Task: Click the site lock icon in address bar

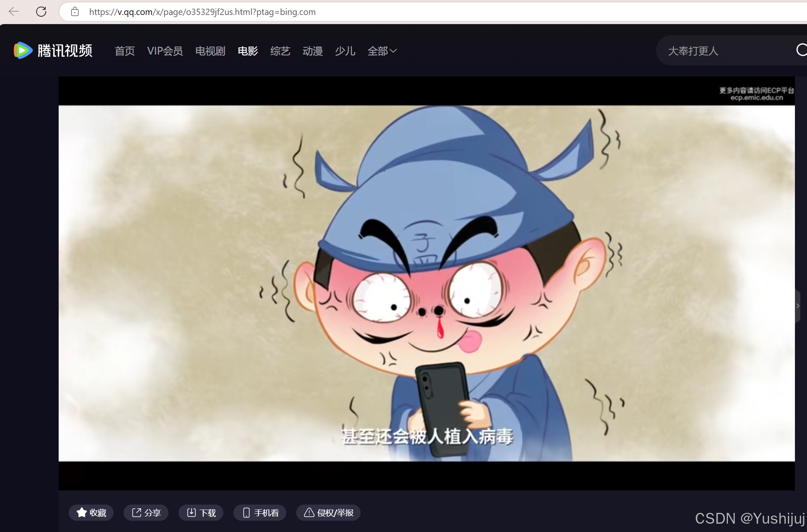Action: tap(75, 12)
